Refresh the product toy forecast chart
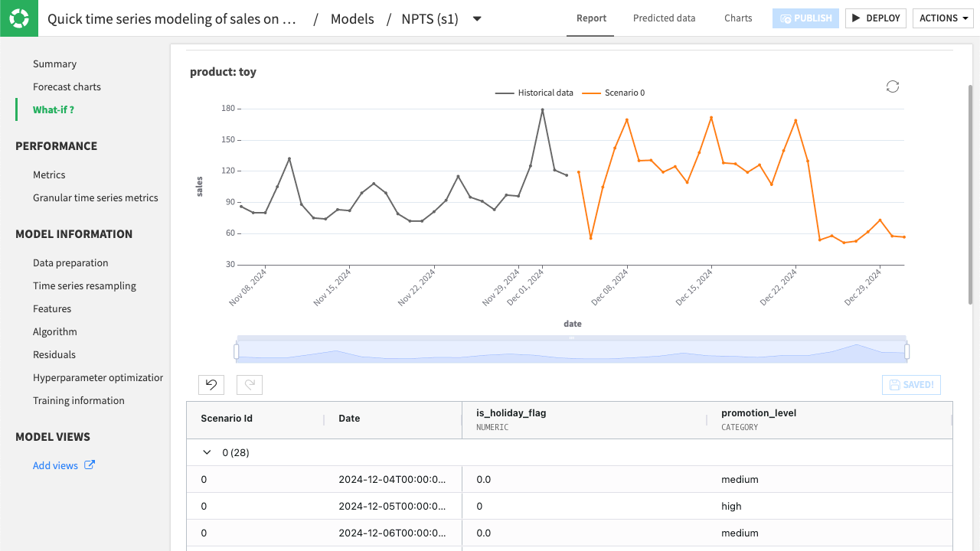The height and width of the screenshot is (551, 980). click(x=892, y=86)
